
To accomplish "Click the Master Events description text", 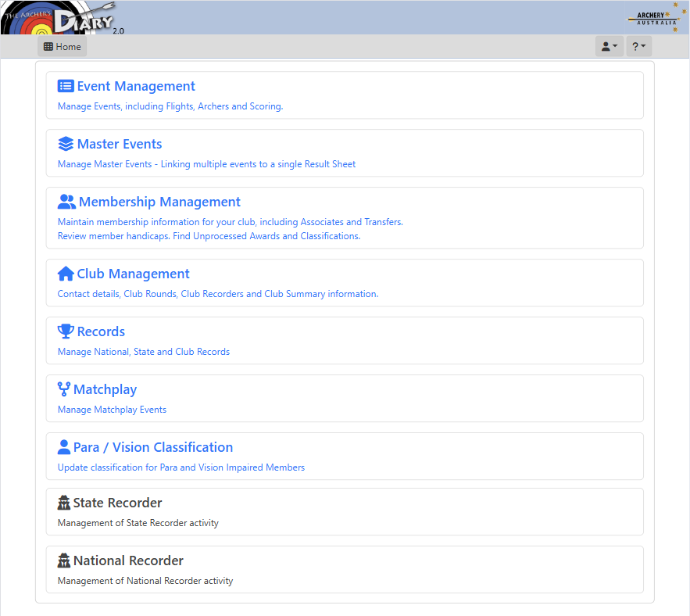I will [206, 164].
